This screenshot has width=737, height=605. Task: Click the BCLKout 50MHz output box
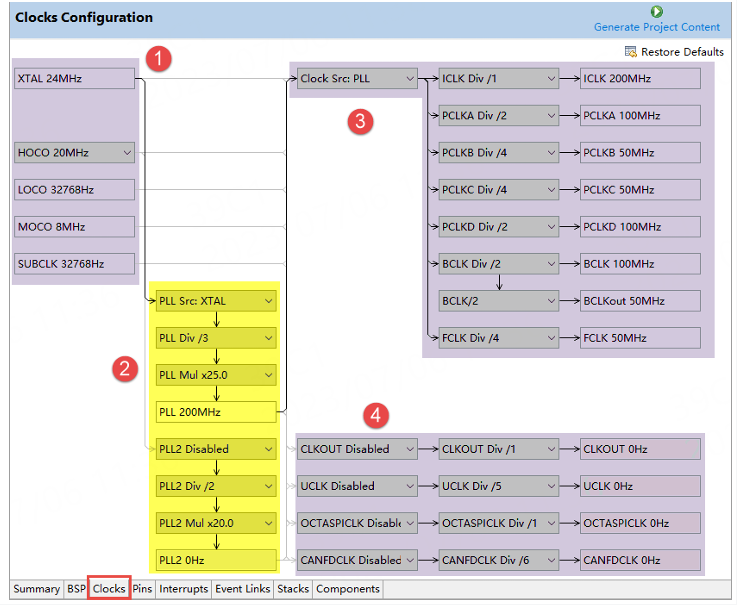tap(640, 301)
